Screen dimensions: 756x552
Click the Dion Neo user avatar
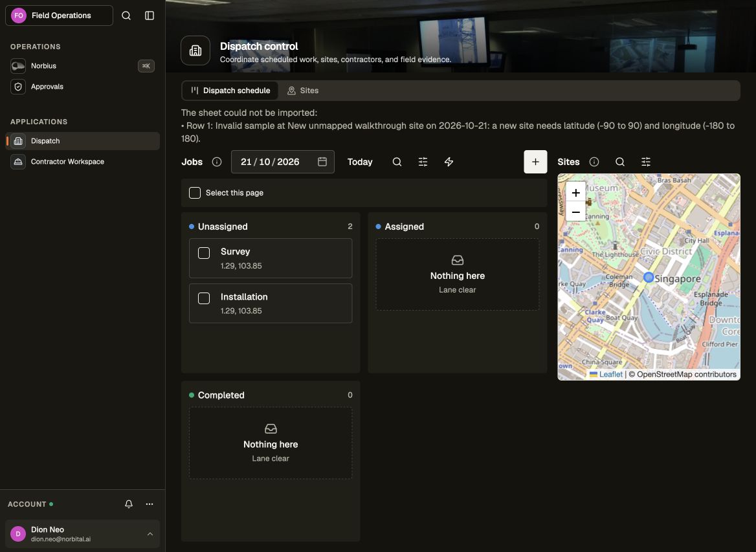coord(18,534)
